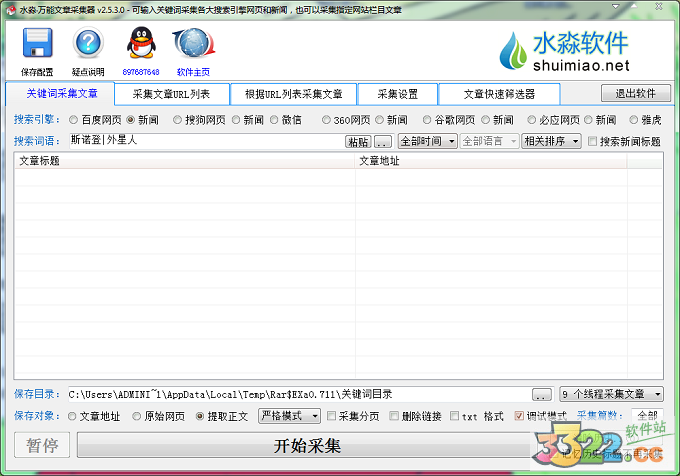The image size is (680, 476).
Task: Open the 采集篇数 全部 dropdown
Action: pos(647,416)
